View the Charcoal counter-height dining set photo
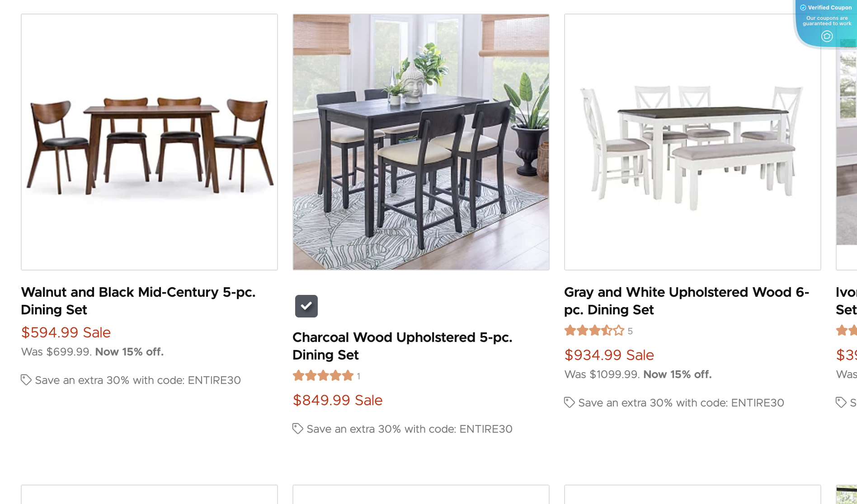857x504 pixels. coord(421,142)
